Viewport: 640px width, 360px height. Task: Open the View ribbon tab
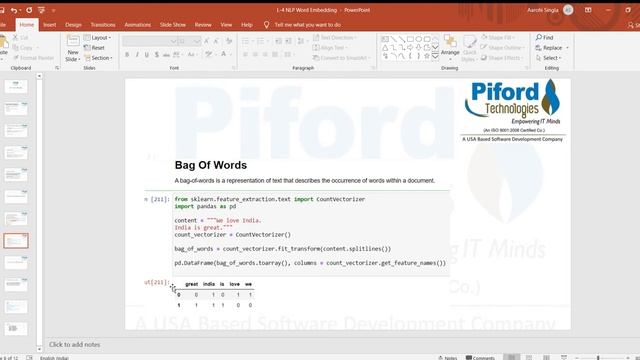point(226,25)
